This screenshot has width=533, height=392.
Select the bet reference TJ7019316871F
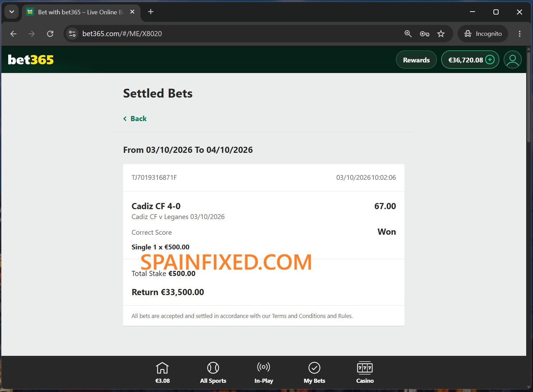coord(154,177)
